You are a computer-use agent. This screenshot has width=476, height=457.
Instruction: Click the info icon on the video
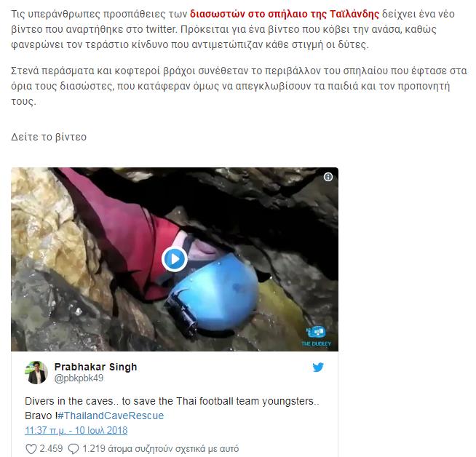click(328, 177)
